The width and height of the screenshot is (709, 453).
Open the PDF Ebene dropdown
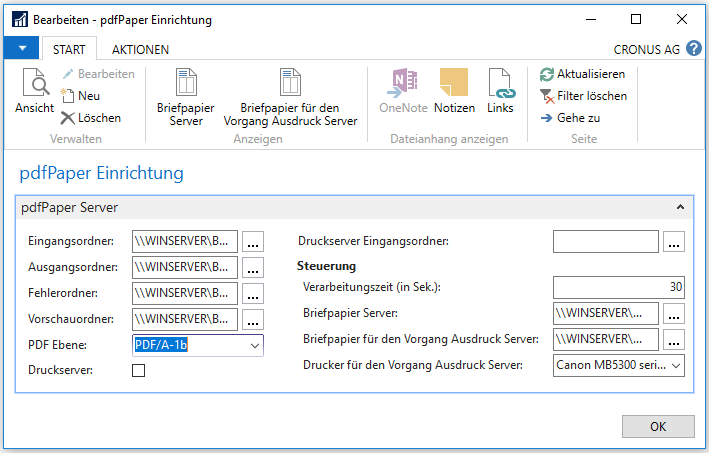255,345
